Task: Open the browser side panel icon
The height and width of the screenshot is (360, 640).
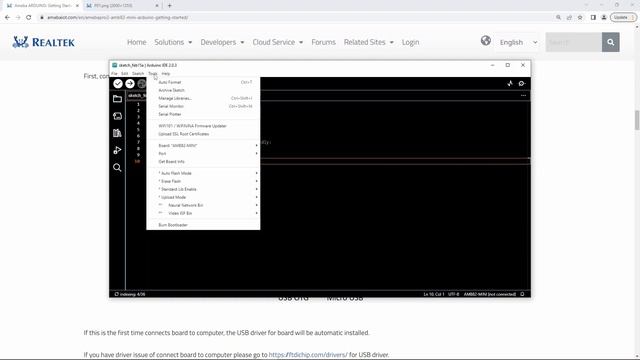Action: click(593, 18)
